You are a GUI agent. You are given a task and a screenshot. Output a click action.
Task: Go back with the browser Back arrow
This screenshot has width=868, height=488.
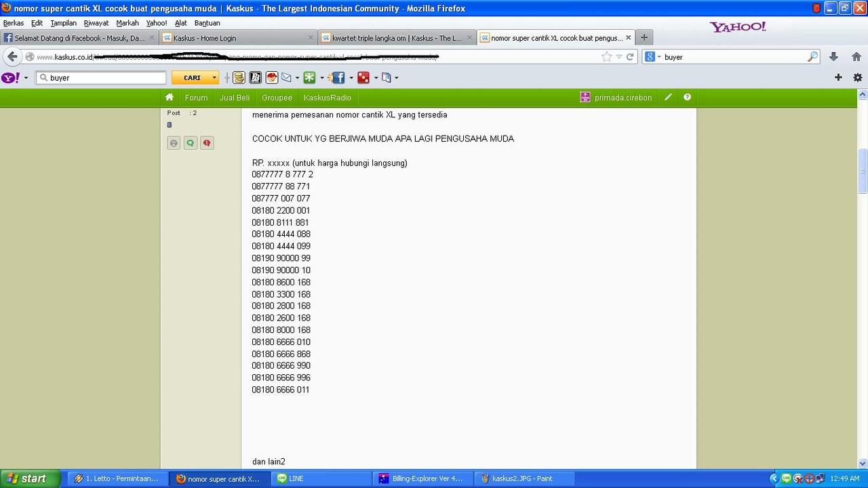pos(12,57)
